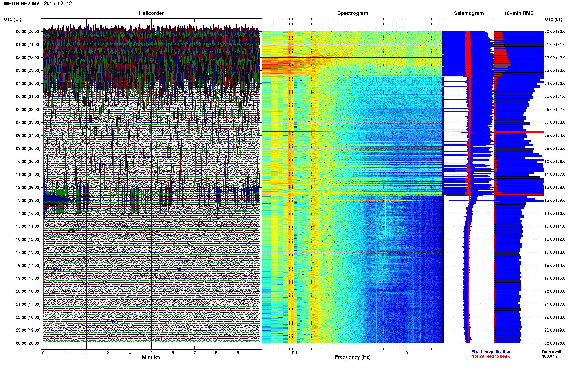Click left time label '06:00 (02:00)'

pyautogui.click(x=28, y=109)
